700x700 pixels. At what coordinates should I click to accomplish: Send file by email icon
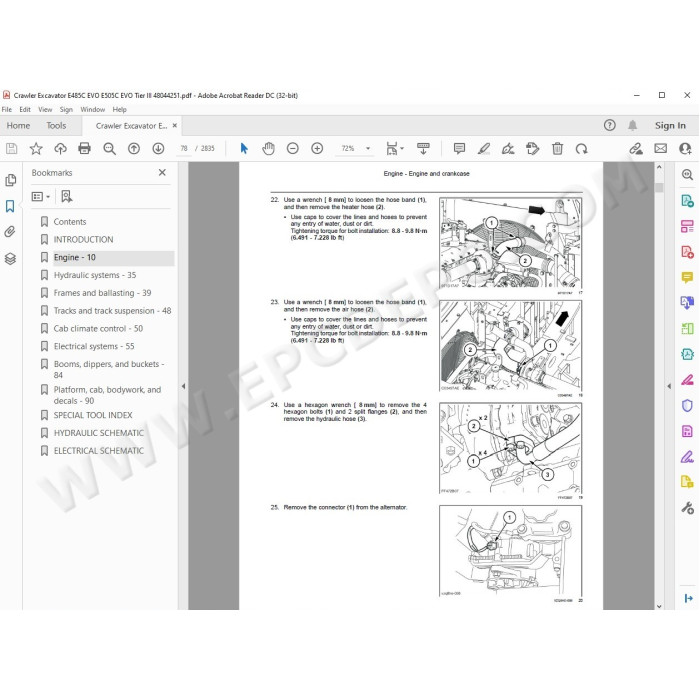tap(661, 149)
